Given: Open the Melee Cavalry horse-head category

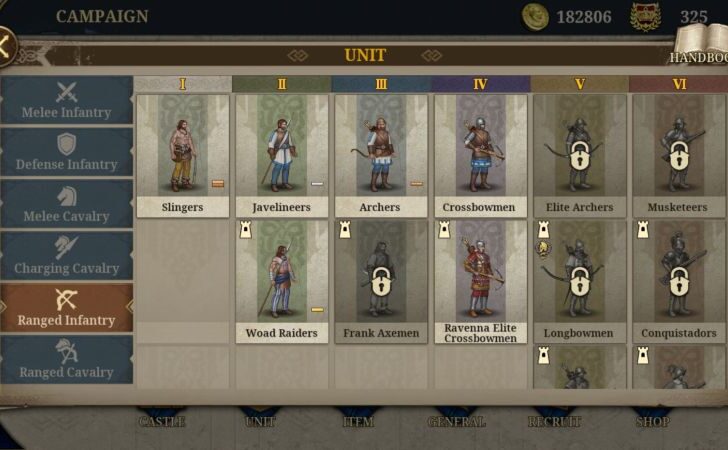Looking at the screenshot, I should 66,204.
